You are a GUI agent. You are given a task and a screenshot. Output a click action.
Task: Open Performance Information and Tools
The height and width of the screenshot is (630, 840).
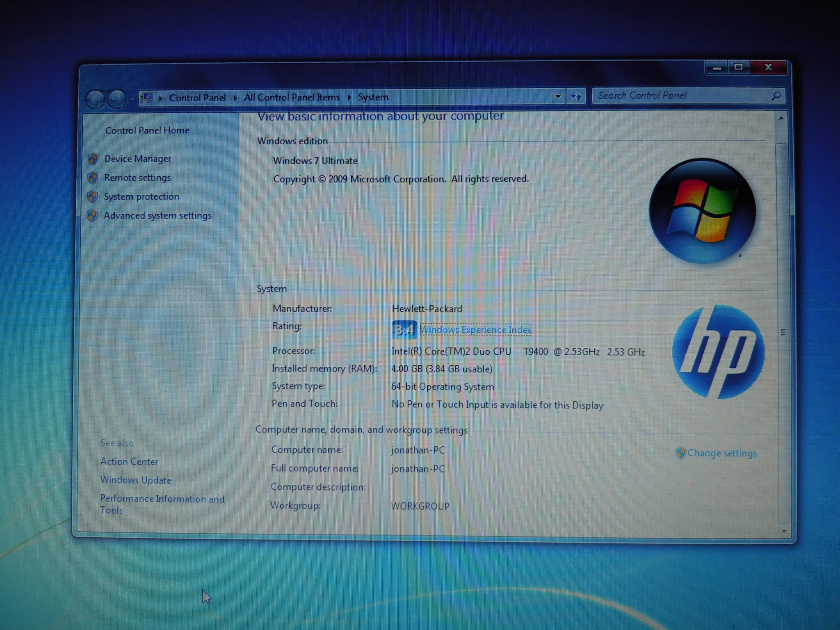(x=162, y=504)
